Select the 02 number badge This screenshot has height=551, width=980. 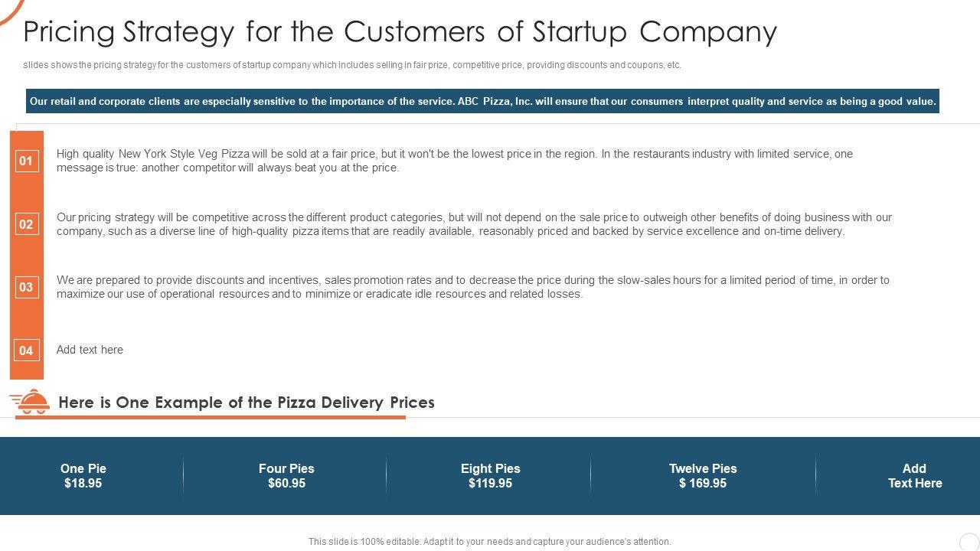coord(26,224)
